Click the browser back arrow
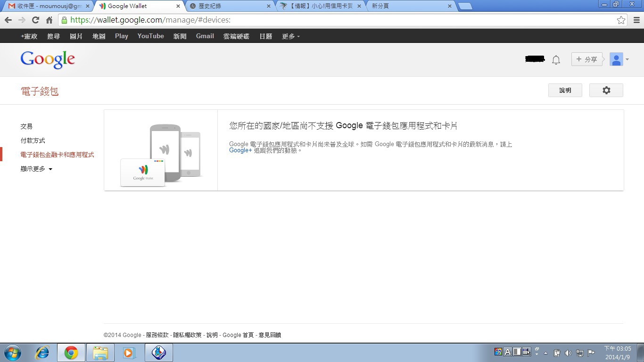This screenshot has width=644, height=362. 8,20
